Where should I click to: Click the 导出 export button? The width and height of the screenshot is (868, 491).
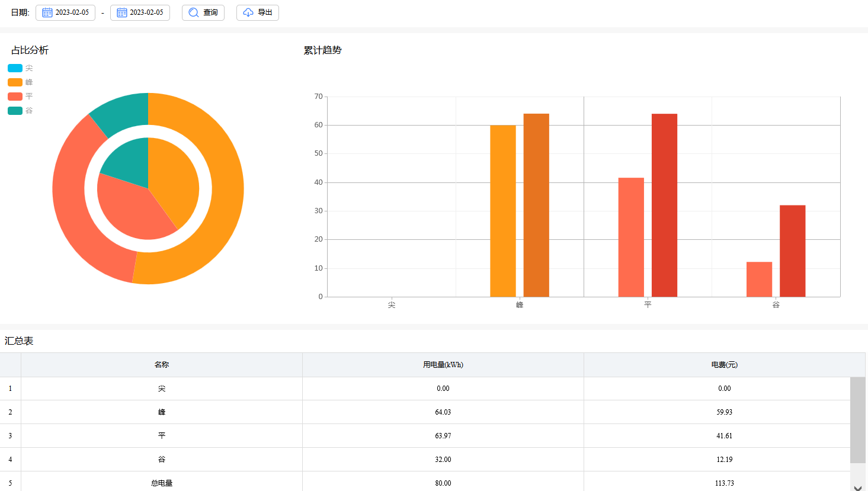coord(258,12)
